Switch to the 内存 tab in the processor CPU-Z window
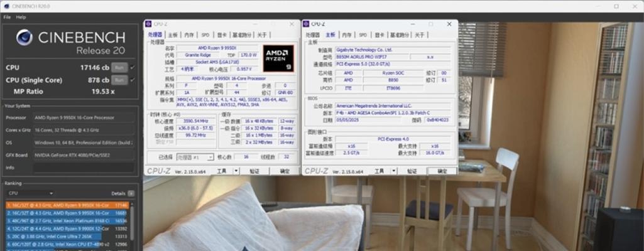Image resolution: width=644 pixels, height=251 pixels. tap(189, 35)
